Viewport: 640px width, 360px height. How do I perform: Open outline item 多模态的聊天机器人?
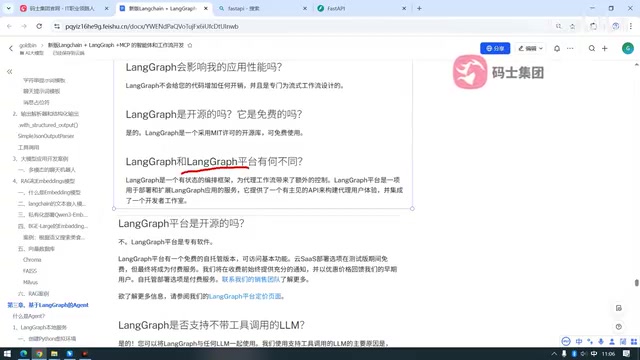47,170
